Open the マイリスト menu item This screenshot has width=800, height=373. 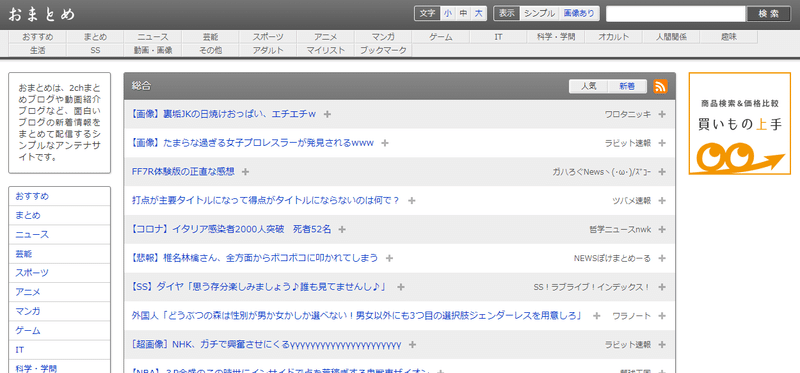click(x=326, y=50)
